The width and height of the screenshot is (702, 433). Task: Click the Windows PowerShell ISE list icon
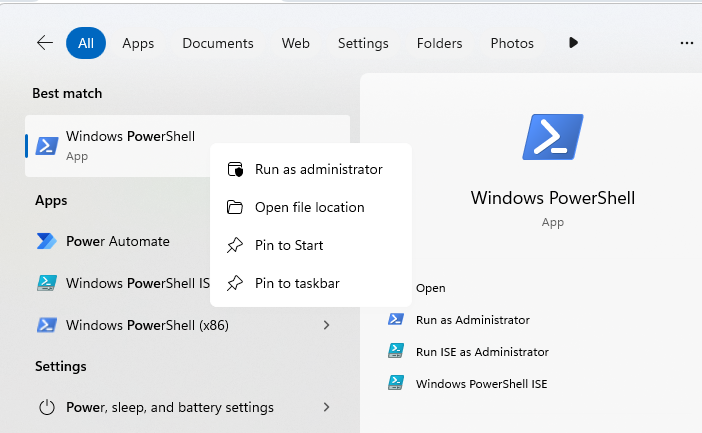pyautogui.click(x=47, y=283)
